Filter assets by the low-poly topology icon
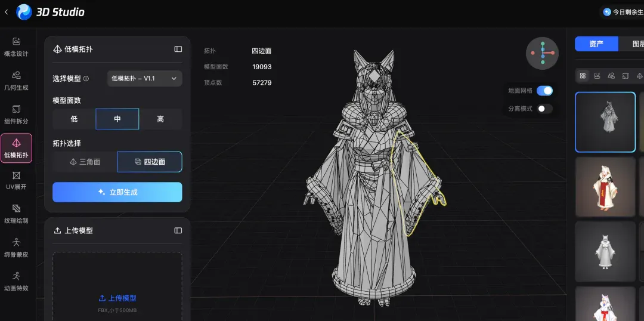644x321 pixels. pos(639,76)
